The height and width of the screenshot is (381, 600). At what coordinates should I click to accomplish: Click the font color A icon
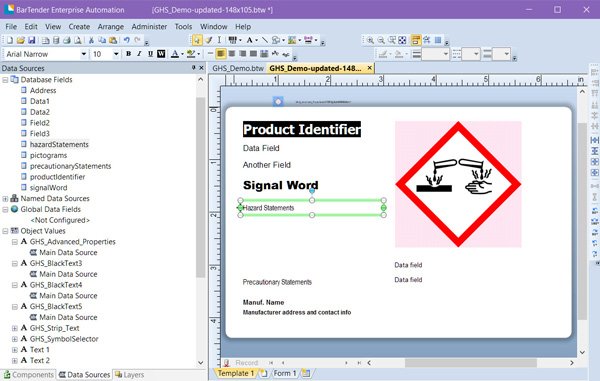pos(174,54)
